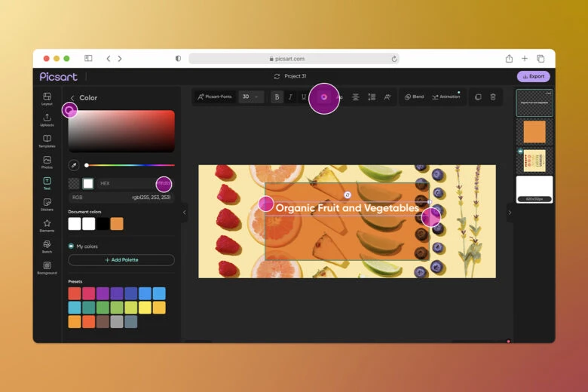Click the HEX color input field

(135, 183)
